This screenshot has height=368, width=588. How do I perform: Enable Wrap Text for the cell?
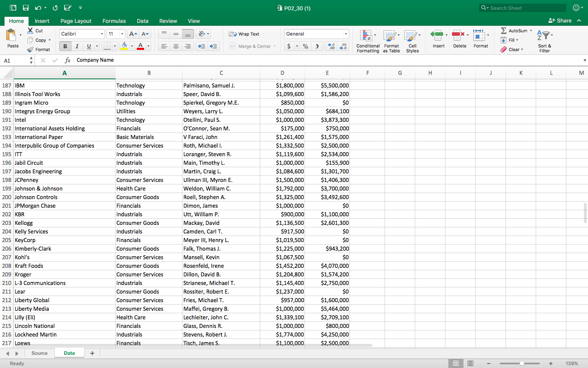(244, 34)
